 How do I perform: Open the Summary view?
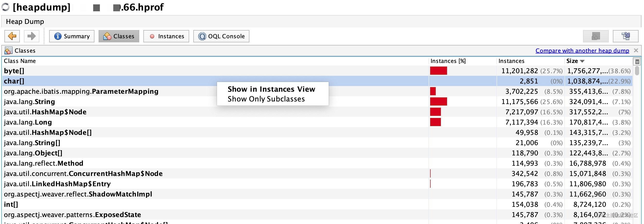(x=72, y=36)
